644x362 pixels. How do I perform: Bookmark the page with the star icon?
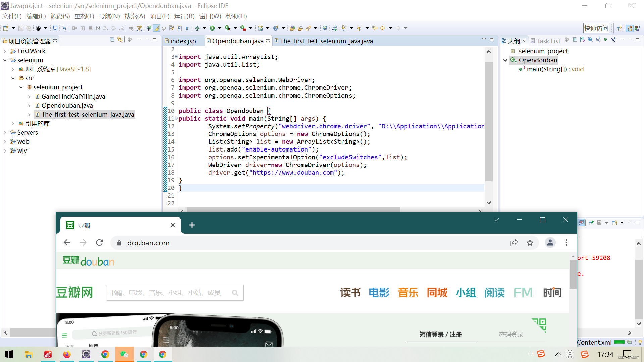(x=530, y=243)
